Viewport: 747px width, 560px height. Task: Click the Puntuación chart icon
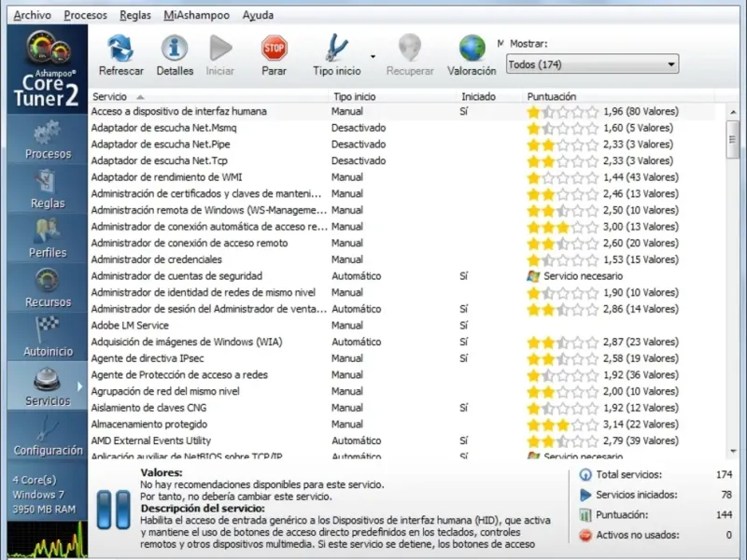[585, 515]
